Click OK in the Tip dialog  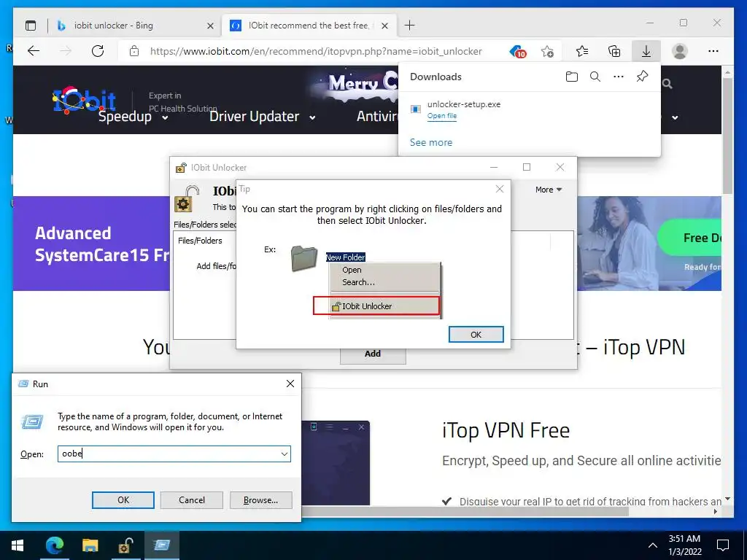pos(476,334)
